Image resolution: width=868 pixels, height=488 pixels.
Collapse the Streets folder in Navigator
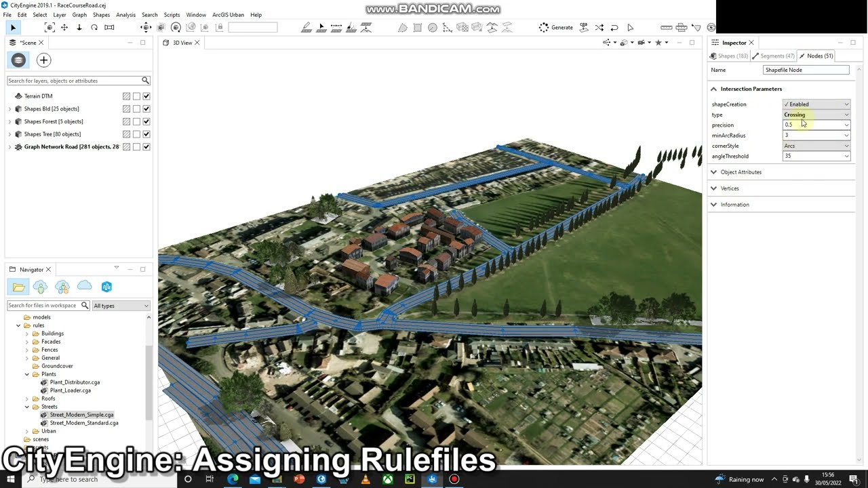coord(27,407)
